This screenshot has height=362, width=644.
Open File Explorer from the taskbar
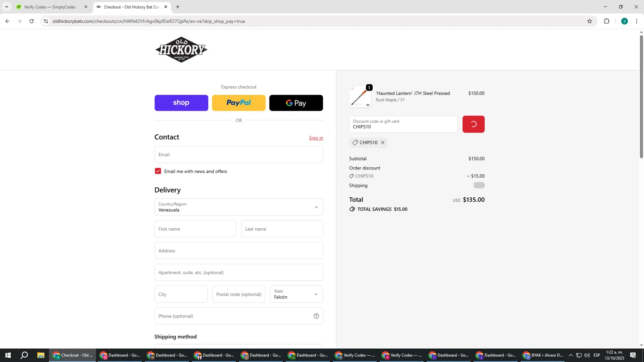[41, 355]
